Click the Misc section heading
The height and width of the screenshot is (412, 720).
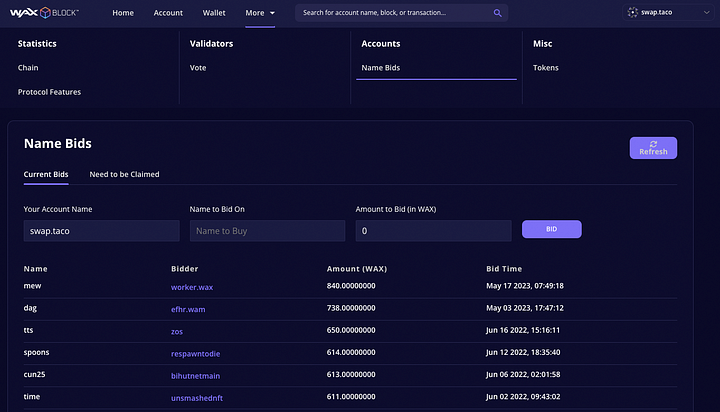(x=543, y=44)
